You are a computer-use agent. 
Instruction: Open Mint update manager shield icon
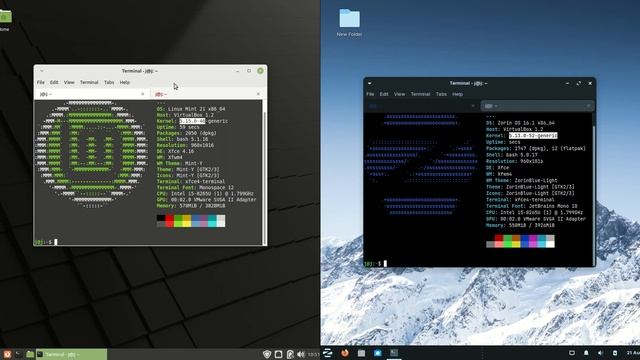click(x=267, y=354)
